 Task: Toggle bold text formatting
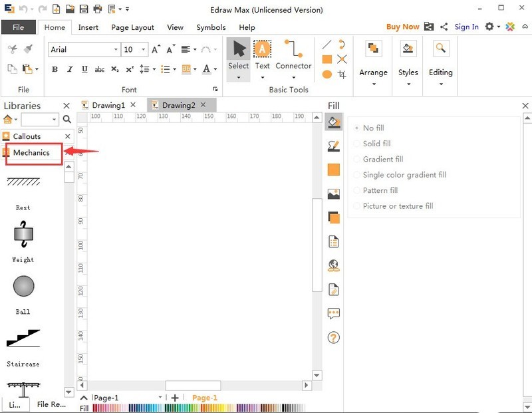(x=55, y=69)
